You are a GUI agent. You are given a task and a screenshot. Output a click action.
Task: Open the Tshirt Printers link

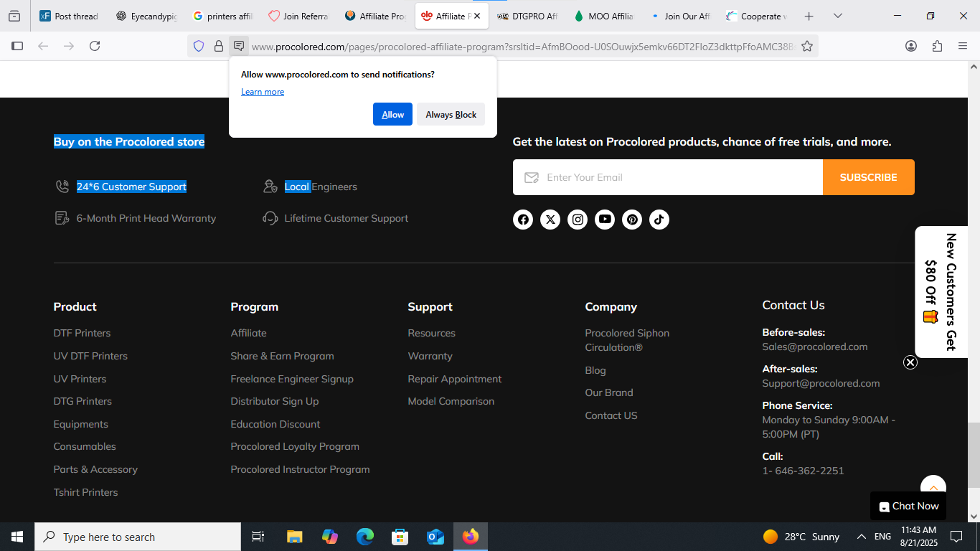coord(85,492)
